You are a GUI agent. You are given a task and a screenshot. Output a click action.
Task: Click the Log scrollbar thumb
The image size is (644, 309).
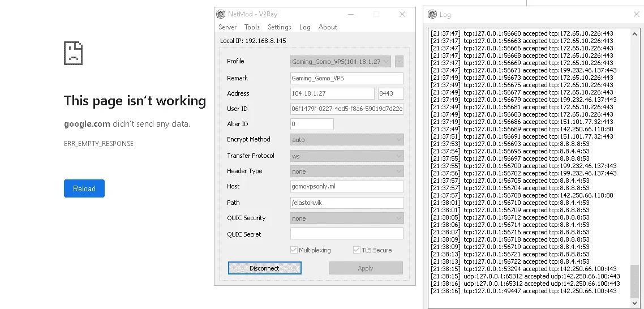click(634, 281)
